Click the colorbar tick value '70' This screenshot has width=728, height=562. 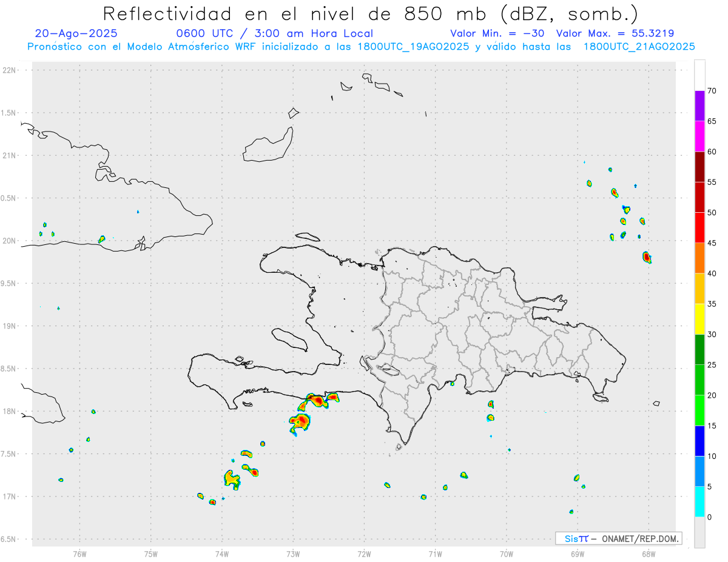pos(712,91)
